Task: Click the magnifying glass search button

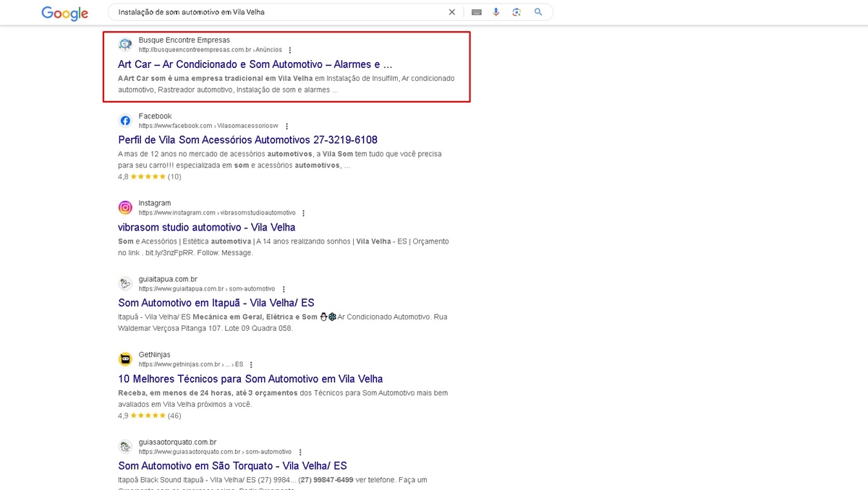Action: [538, 12]
